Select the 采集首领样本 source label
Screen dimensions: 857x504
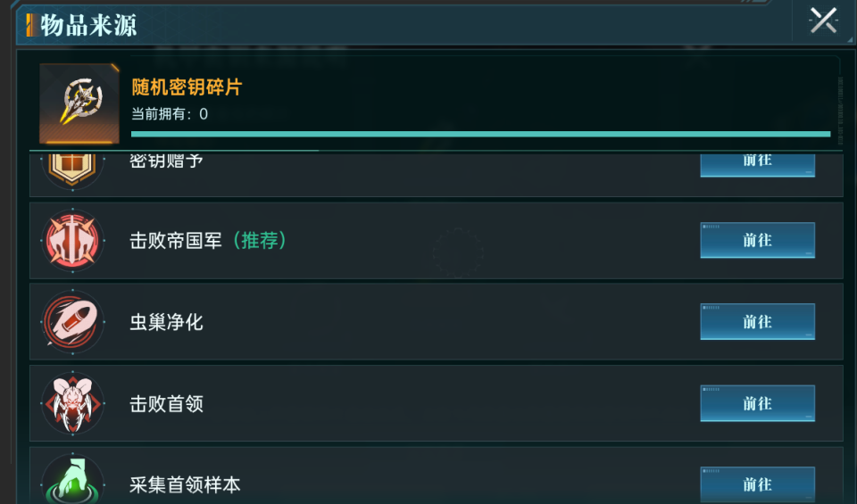tap(186, 485)
